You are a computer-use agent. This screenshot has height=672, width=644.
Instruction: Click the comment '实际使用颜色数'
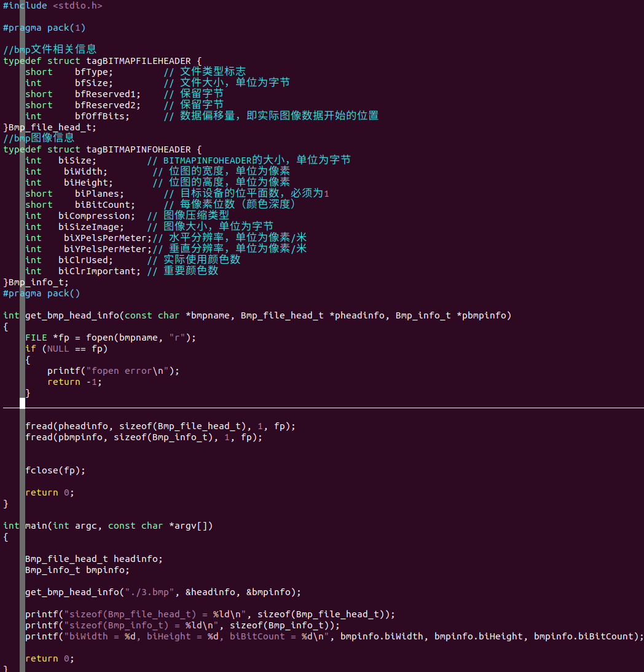pos(202,259)
